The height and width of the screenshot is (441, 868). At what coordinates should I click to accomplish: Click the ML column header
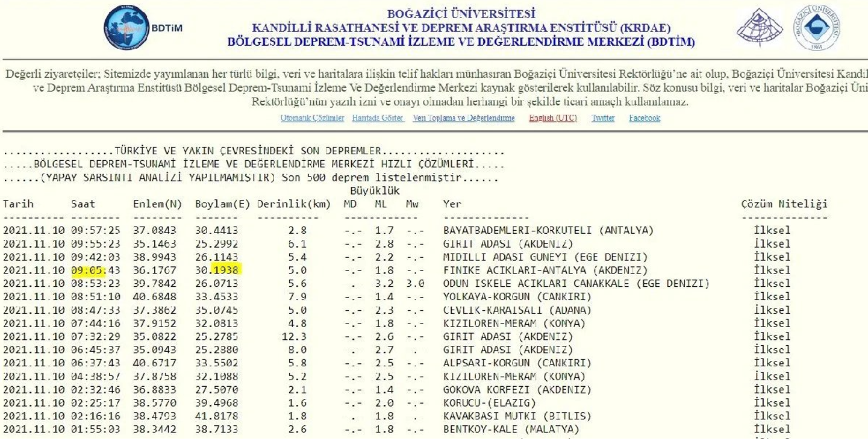coord(381,204)
